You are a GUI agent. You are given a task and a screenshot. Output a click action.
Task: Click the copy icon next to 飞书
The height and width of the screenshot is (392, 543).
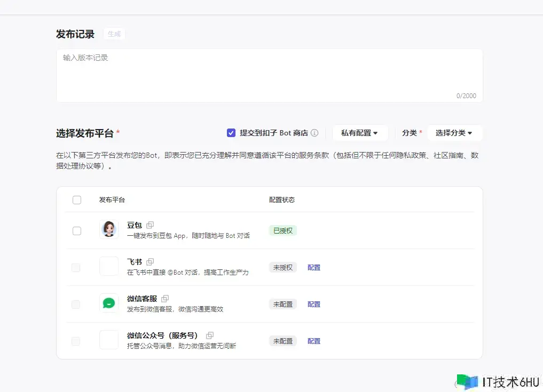coord(150,262)
